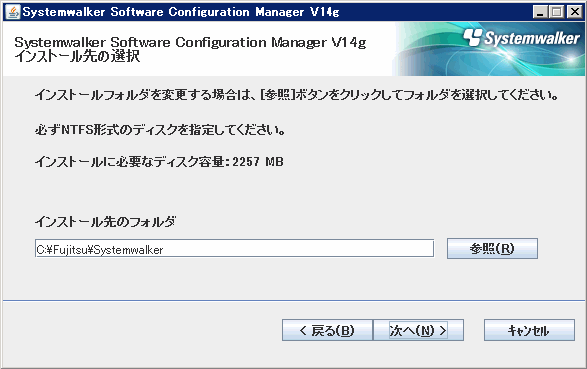Click the horizontal separator above the buttons
Image resolution: width=587 pixels, height=369 pixels.
(294, 300)
